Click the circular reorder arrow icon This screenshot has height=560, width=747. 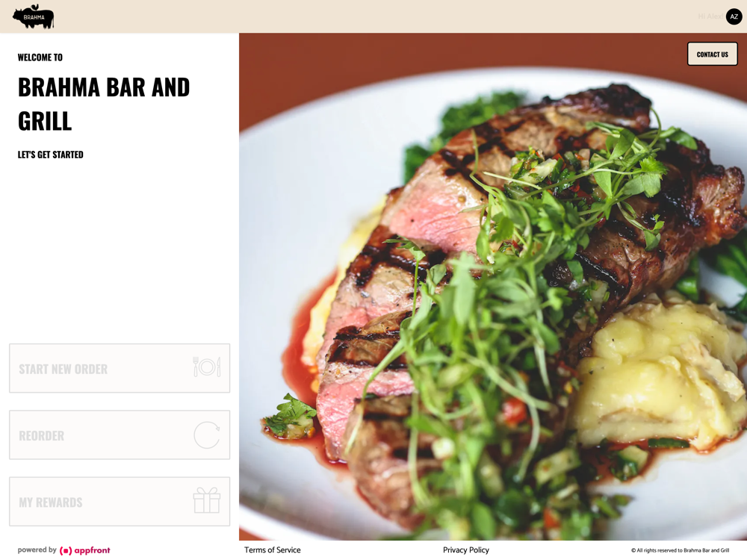[207, 435]
